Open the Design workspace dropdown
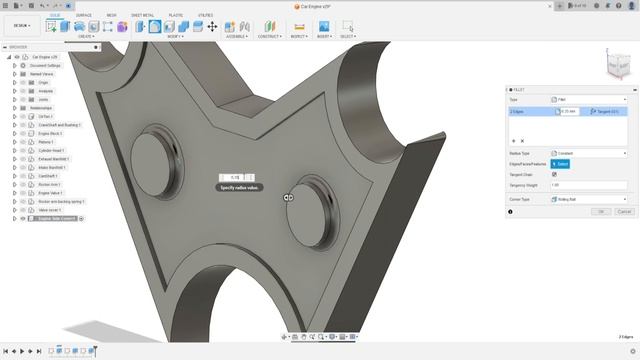 (x=22, y=26)
